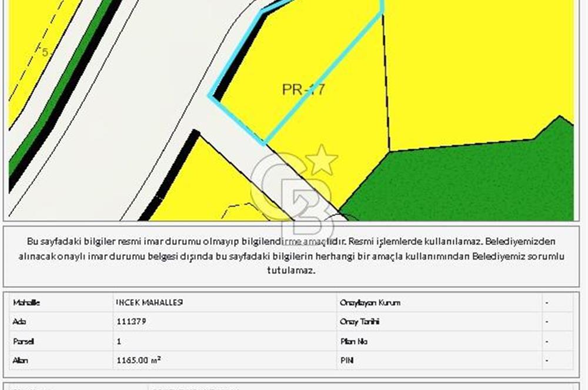Click the disclaimer text about resmi imar durumu
The width and height of the screenshot is (588, 390).
[x=292, y=256]
